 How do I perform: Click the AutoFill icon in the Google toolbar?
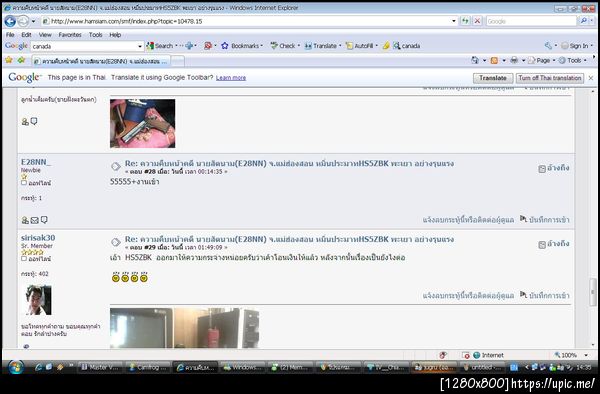tap(349, 46)
